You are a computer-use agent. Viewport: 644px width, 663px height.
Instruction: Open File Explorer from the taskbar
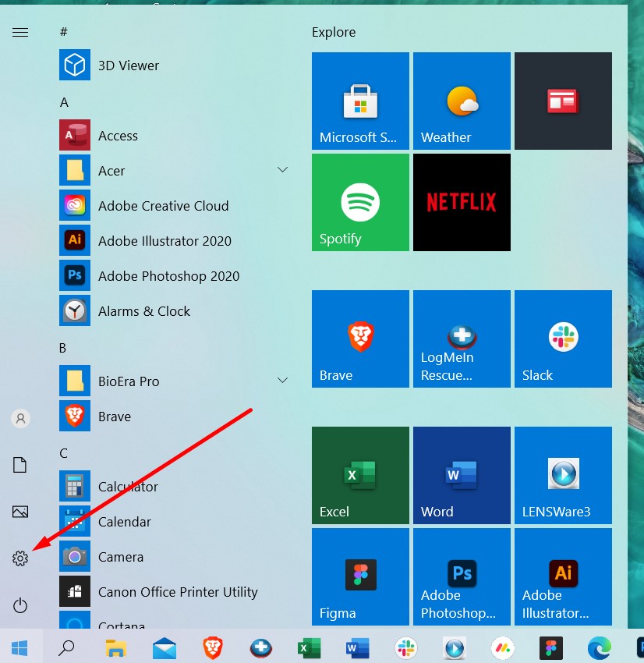(x=115, y=647)
